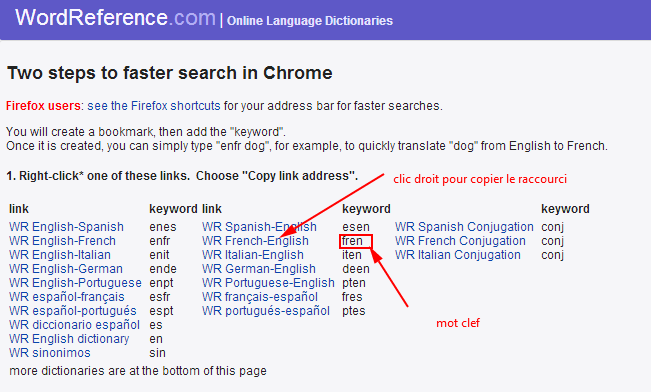Select keyword text 'esfr'
The height and width of the screenshot is (392, 651).
(x=160, y=297)
